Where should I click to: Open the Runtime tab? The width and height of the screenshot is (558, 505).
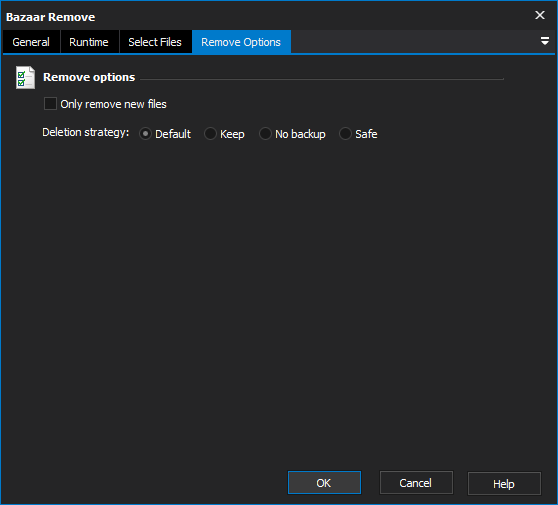[x=89, y=42]
